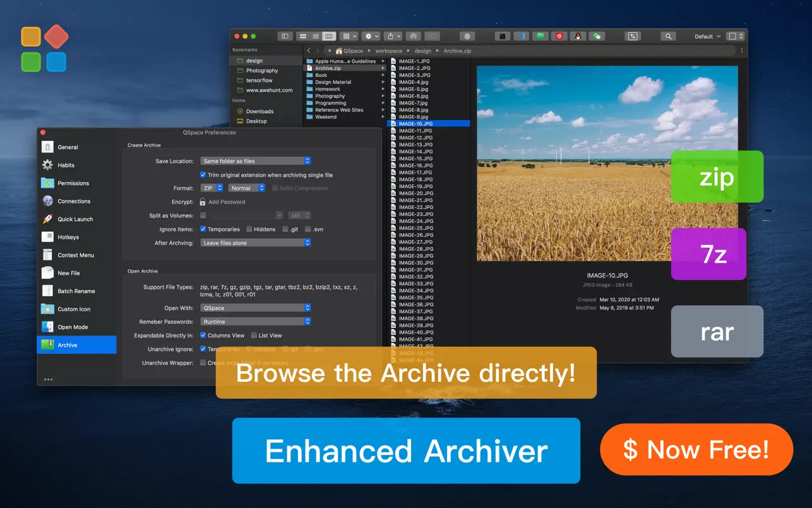The height and width of the screenshot is (508, 812).
Task: Click the pane layout icon
Action: tap(735, 37)
